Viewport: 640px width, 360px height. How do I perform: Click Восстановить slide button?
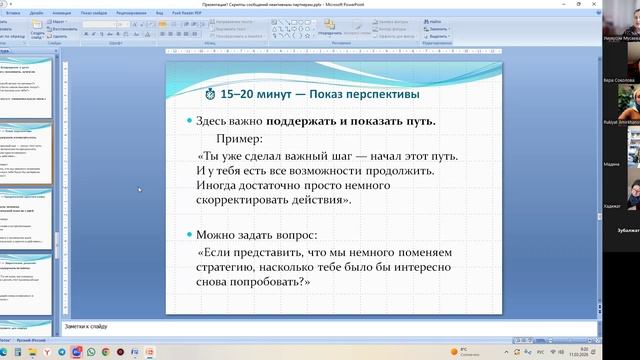(62, 29)
